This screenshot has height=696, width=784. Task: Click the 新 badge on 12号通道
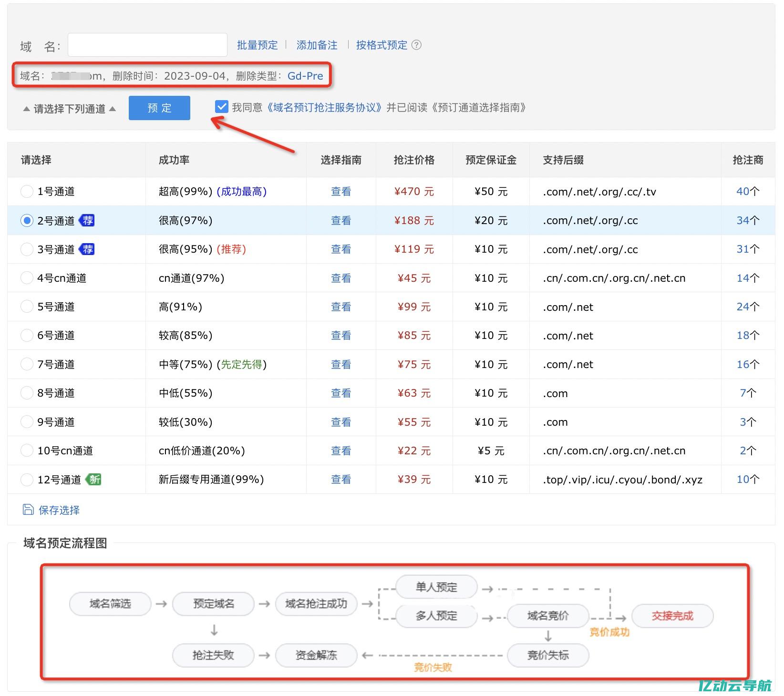94,479
